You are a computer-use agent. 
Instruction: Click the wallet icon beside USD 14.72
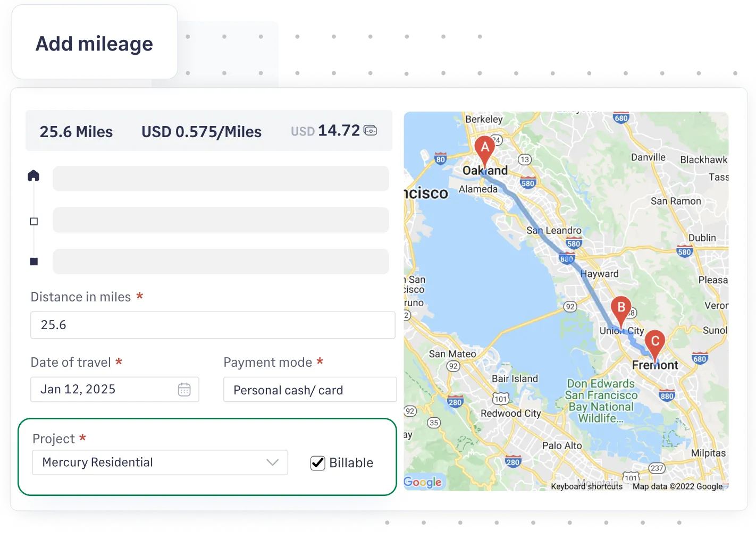pyautogui.click(x=371, y=130)
